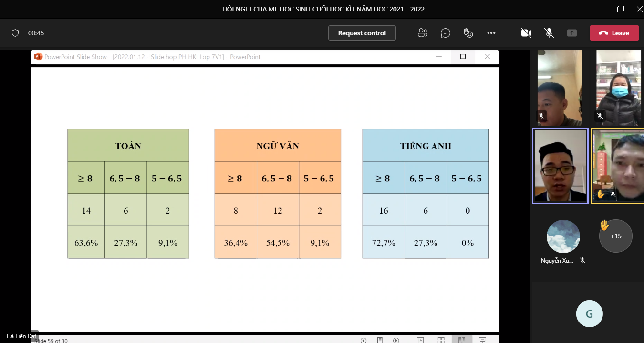Switch to Slide Sorter view
The width and height of the screenshot is (644, 343).
(441, 340)
